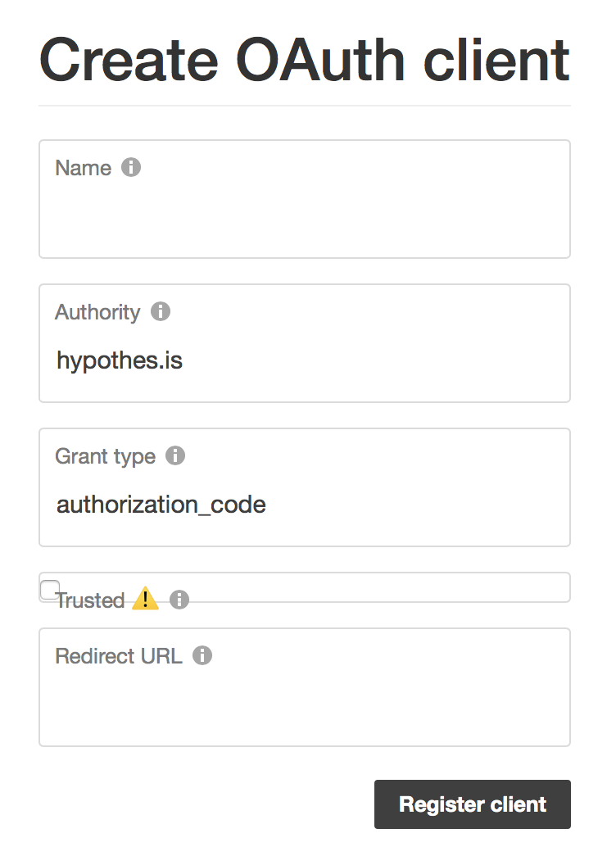Image resolution: width=616 pixels, height=865 pixels.
Task: Click the divider line below the heading
Action: pos(305,106)
